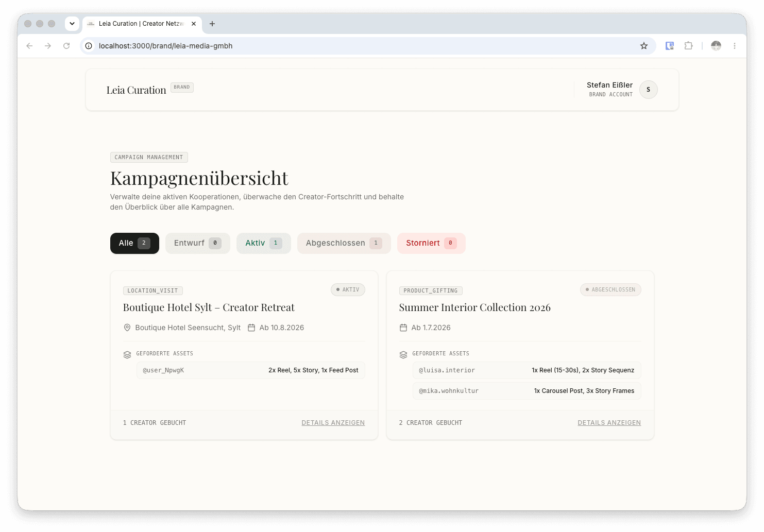
Task: Click the 1 CREATOR GEBUCHT label
Action: coord(155,423)
